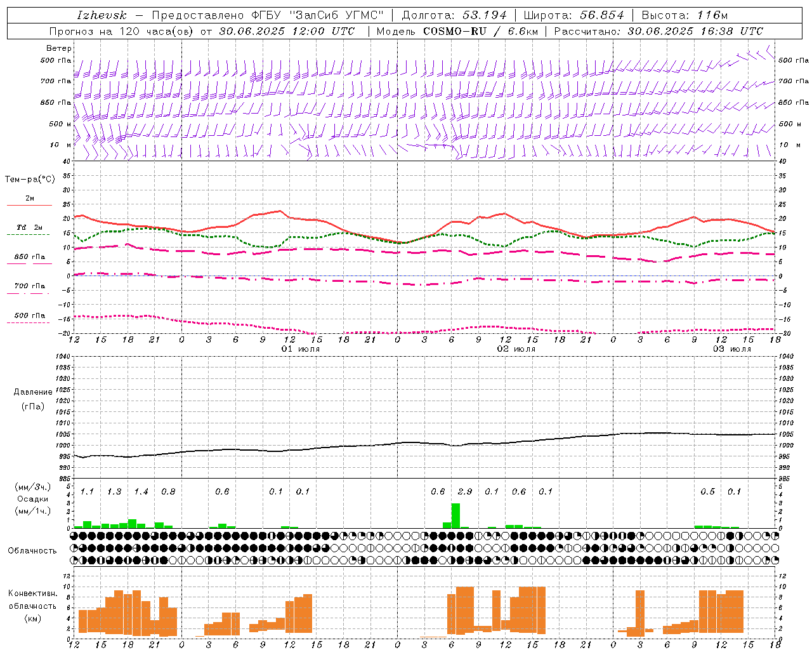The height and width of the screenshot is (650, 812).
Task: Click the left 10 м wind level label
Action: click(x=60, y=145)
